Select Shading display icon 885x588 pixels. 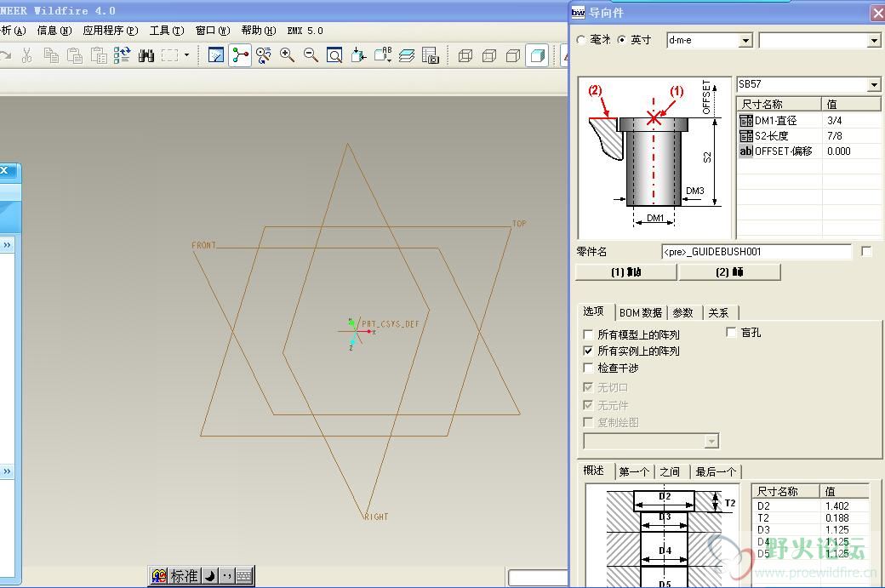537,55
